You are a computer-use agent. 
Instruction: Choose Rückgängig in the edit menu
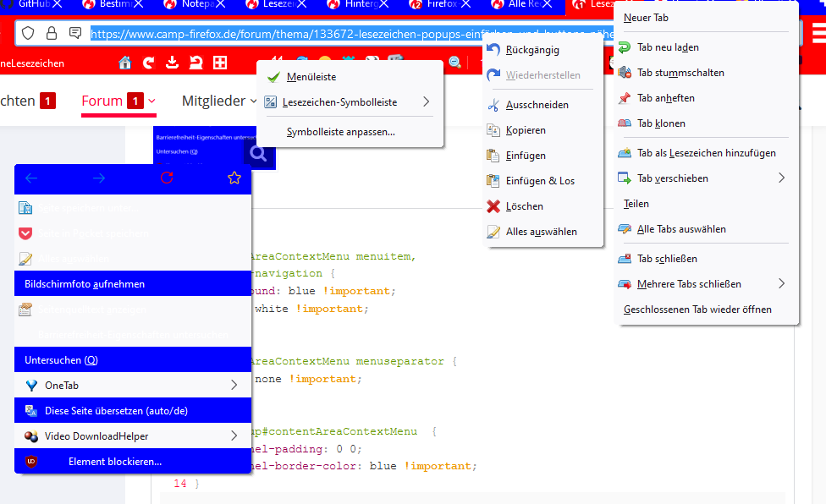tap(543, 50)
